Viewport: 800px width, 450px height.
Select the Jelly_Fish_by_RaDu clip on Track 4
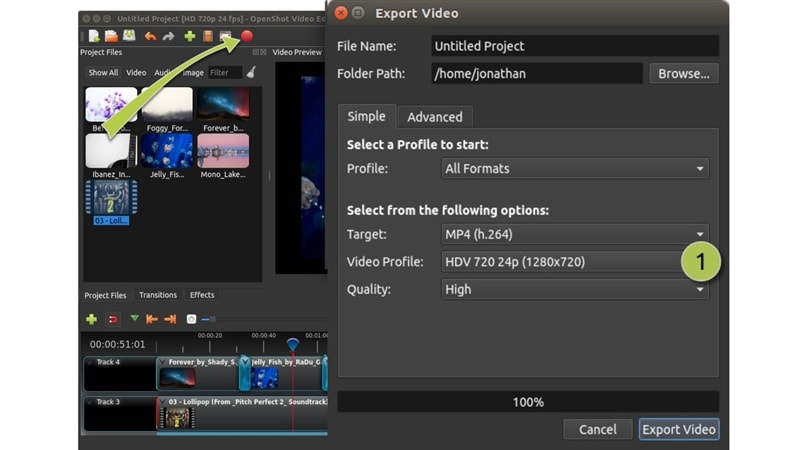[x=287, y=373]
